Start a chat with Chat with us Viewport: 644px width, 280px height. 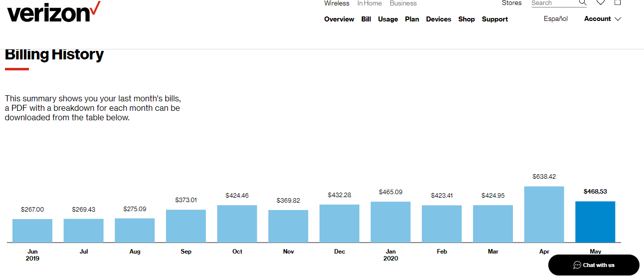(x=594, y=265)
